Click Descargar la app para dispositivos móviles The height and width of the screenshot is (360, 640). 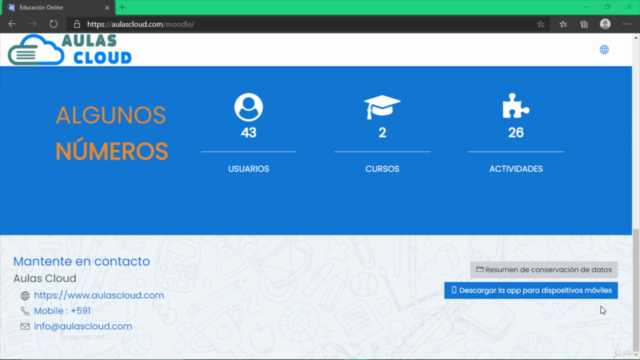tap(531, 290)
